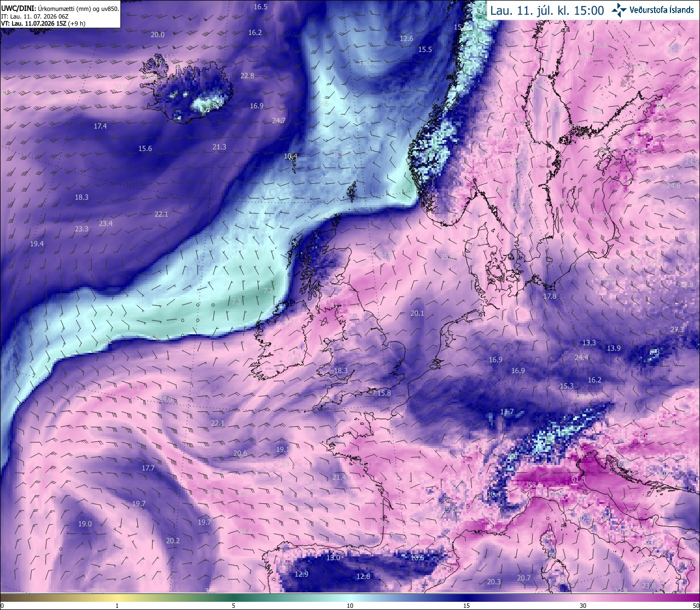Screen dimensions: 700x610
Task: Click the 20.1 value over the North Sea
Action: point(417,313)
